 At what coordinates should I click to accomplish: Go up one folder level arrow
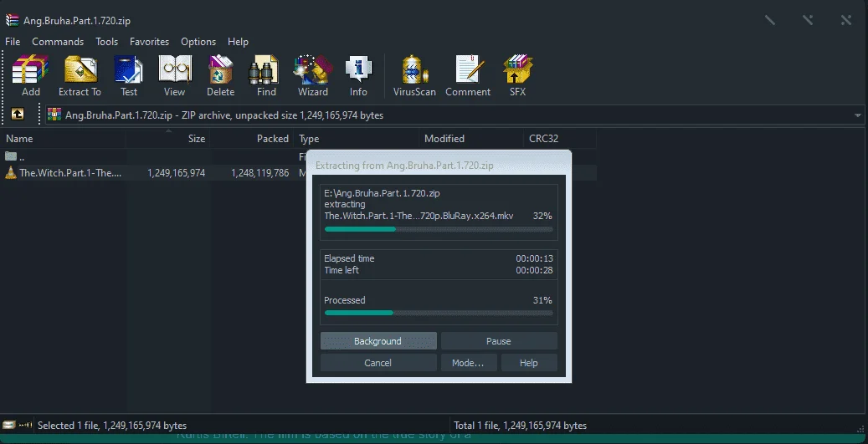point(18,115)
